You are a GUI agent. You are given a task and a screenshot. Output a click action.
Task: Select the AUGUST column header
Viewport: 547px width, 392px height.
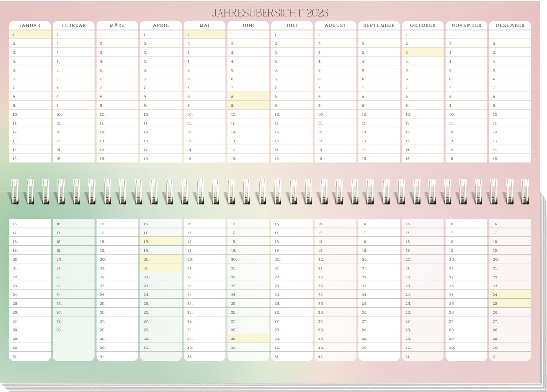click(x=335, y=25)
